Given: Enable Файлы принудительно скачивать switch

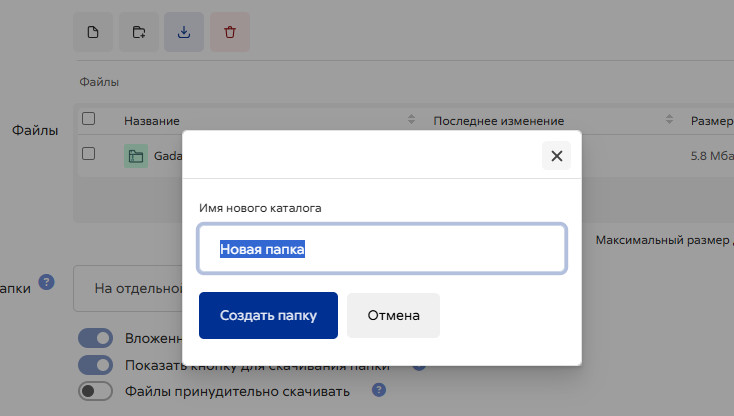Looking at the screenshot, I should [95, 391].
